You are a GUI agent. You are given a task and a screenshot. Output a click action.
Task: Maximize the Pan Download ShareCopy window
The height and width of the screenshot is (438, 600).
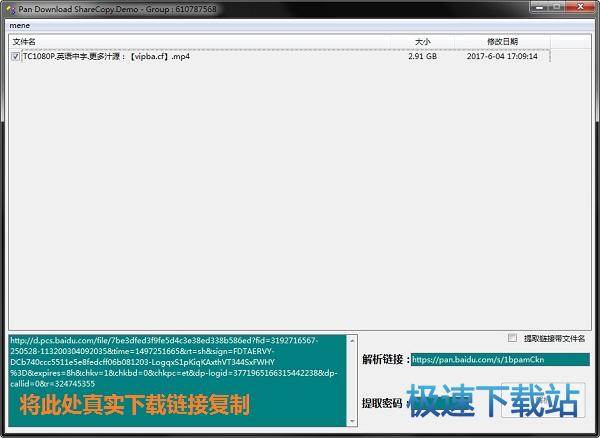coord(557,7)
